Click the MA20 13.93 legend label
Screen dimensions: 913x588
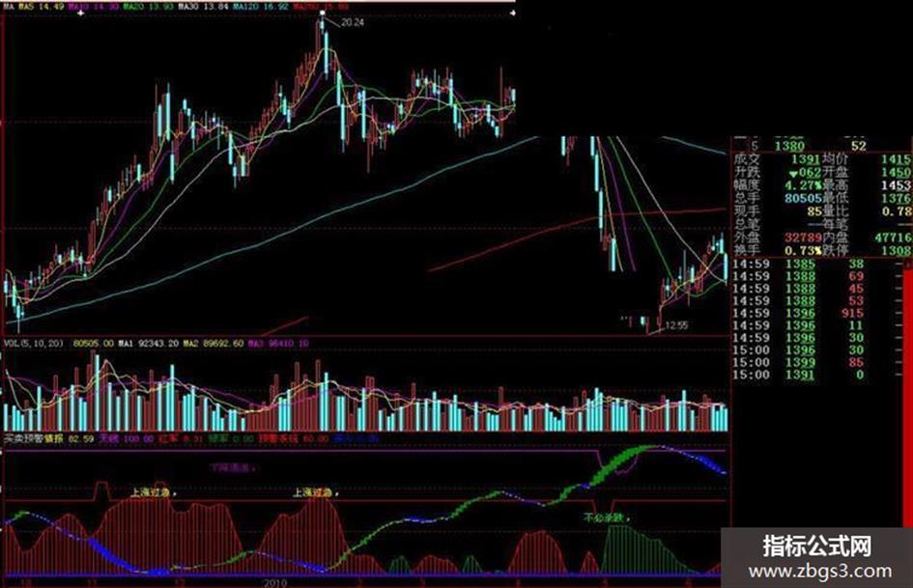click(x=148, y=7)
